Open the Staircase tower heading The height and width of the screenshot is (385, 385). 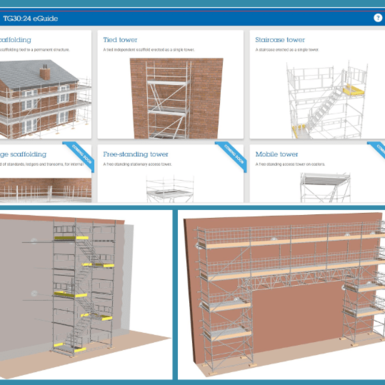[x=280, y=40]
